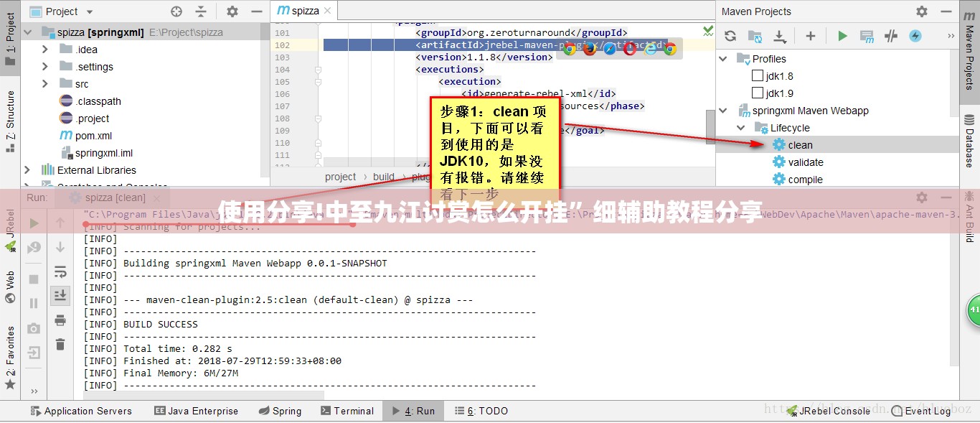Open in Opera browser icon in editor
Screen dimensions: 980x423
tap(630, 49)
